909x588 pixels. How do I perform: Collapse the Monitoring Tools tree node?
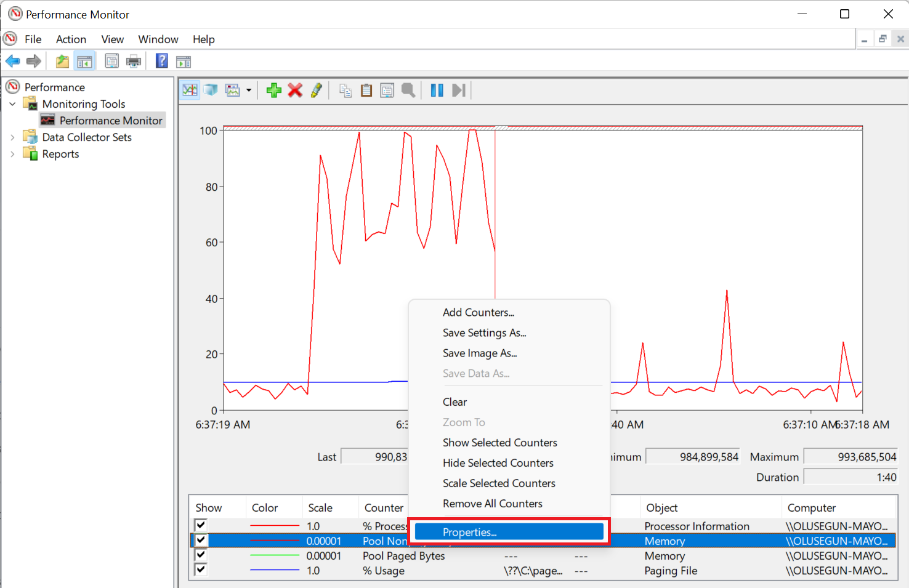coord(12,104)
